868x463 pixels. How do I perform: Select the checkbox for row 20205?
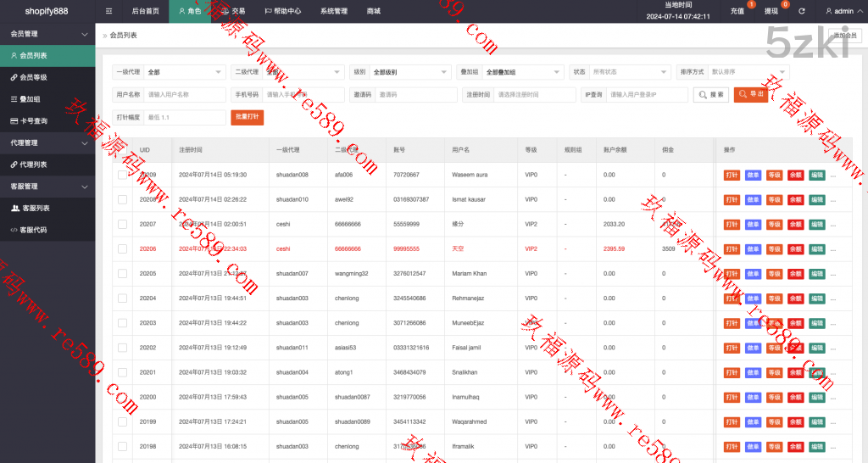(x=122, y=274)
